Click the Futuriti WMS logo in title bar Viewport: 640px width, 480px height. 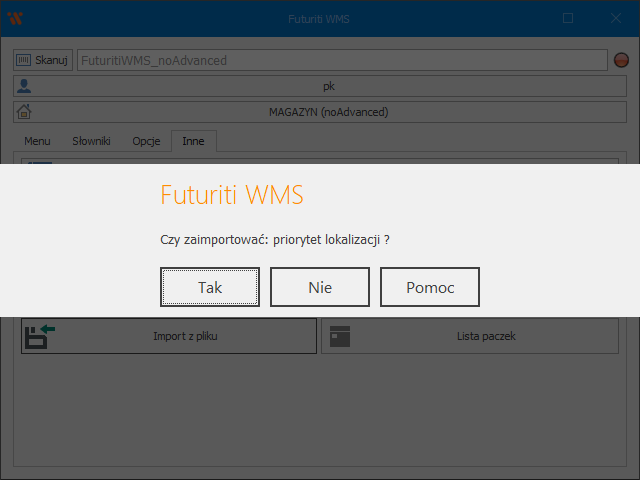15,18
